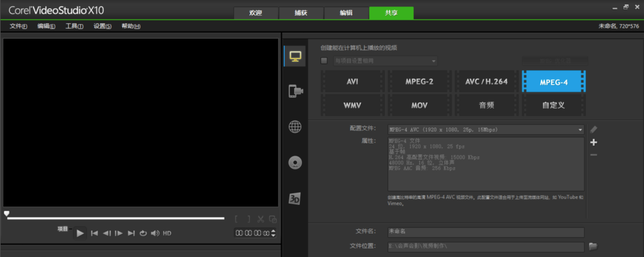Select the WMV format button
Image resolution: width=644 pixels, height=257 pixels.
352,104
